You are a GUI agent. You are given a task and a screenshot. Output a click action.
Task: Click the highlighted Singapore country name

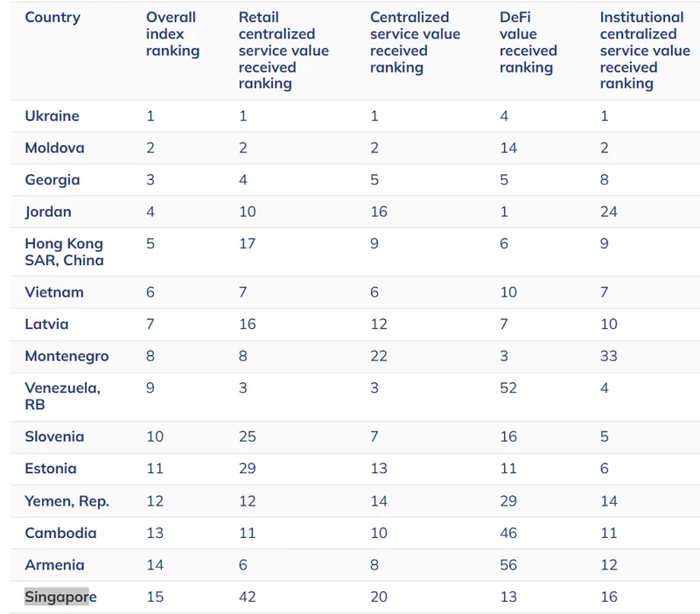(60, 597)
